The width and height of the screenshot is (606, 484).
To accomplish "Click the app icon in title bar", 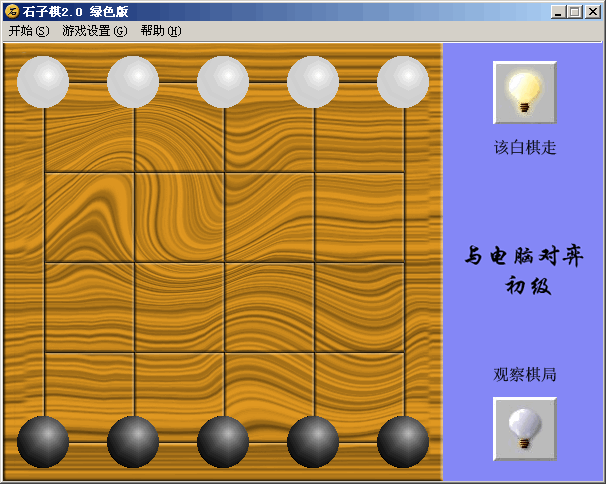I will pyautogui.click(x=12, y=11).
